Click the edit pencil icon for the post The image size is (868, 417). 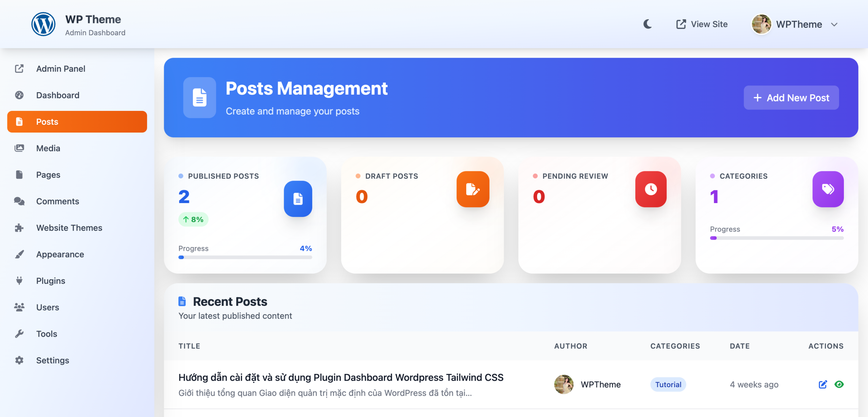pos(823,384)
